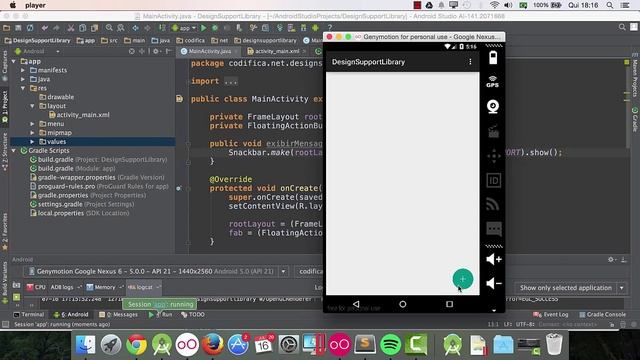Click the Paste toolbar icon
Viewport: 640px width, 360px height.
click(x=94, y=28)
